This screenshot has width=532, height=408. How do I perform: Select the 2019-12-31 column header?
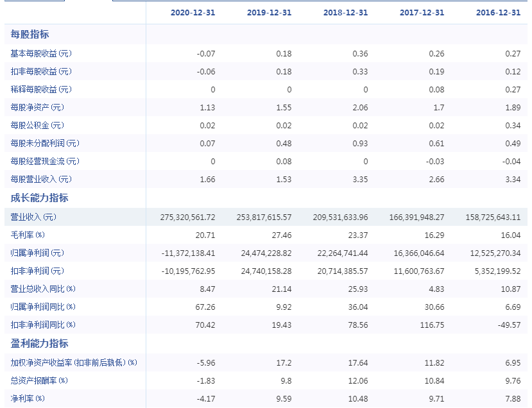[x=269, y=13]
